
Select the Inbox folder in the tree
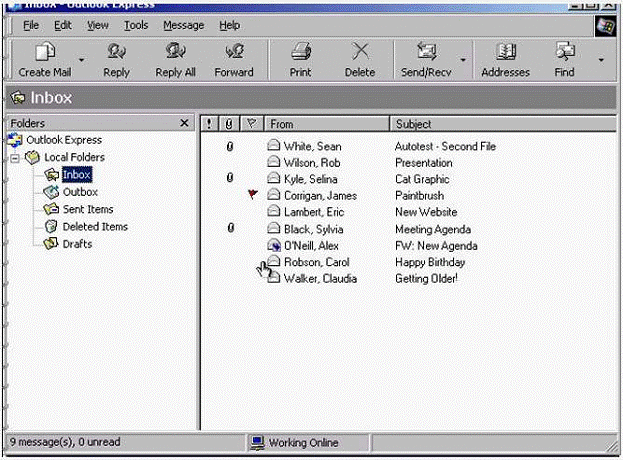(x=77, y=174)
